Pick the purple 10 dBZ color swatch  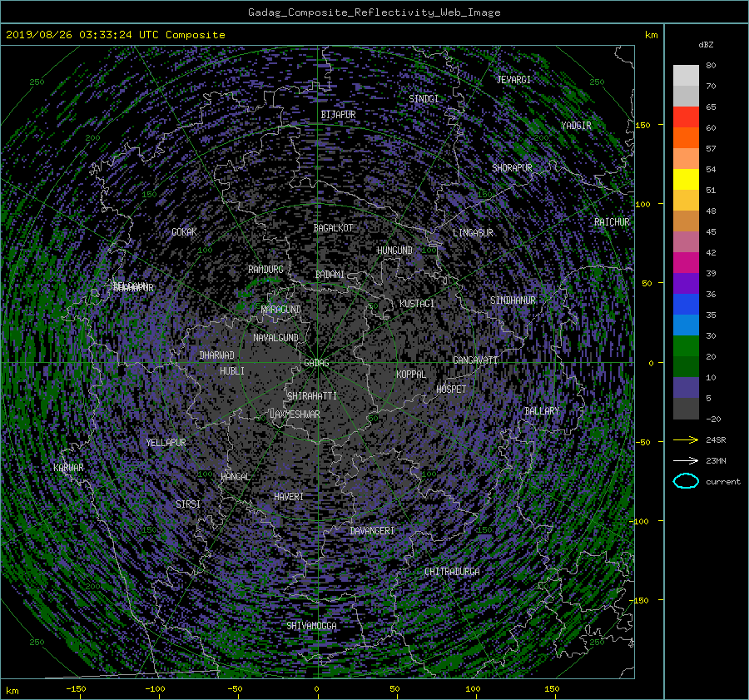686,387
